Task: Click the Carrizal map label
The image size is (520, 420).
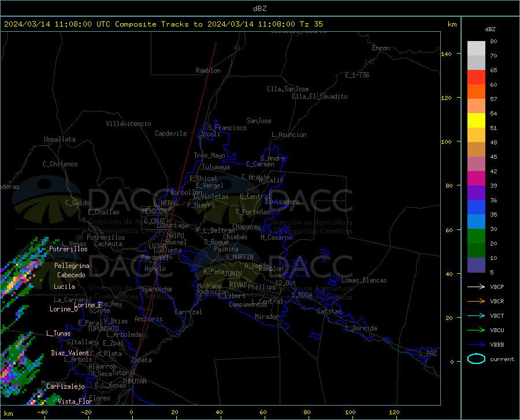Action: 188,312
